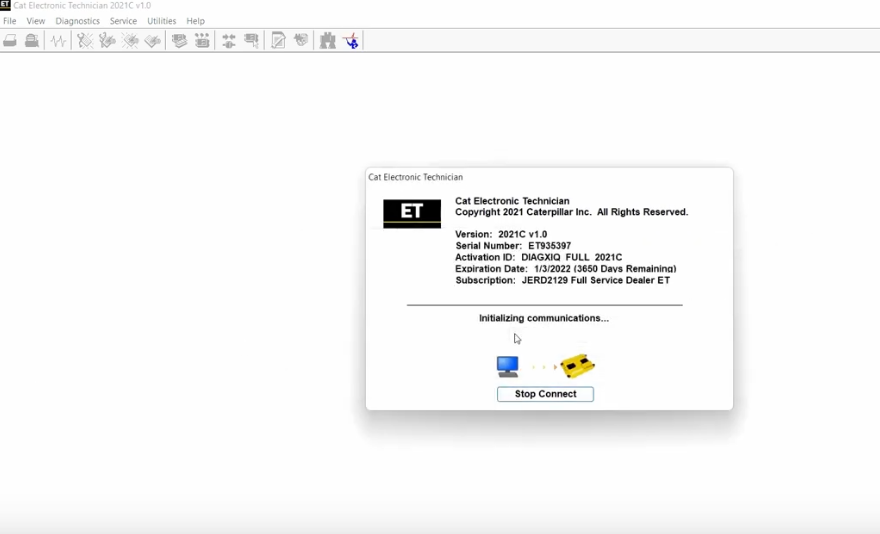Click the connector plug toolbar icon

pyautogui.click(x=228, y=40)
